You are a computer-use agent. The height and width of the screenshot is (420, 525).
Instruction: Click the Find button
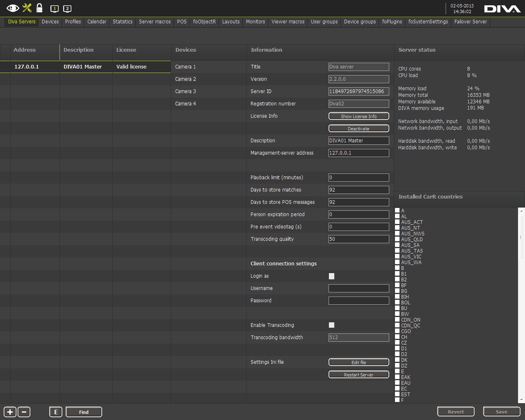[84, 412]
